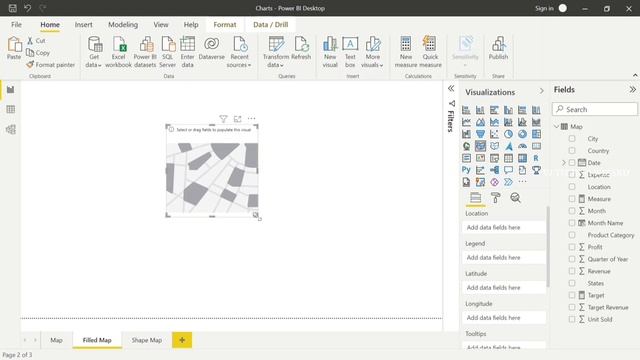Collapse the Fields pane
Screen dimensions: 640x360
(x=632, y=89)
